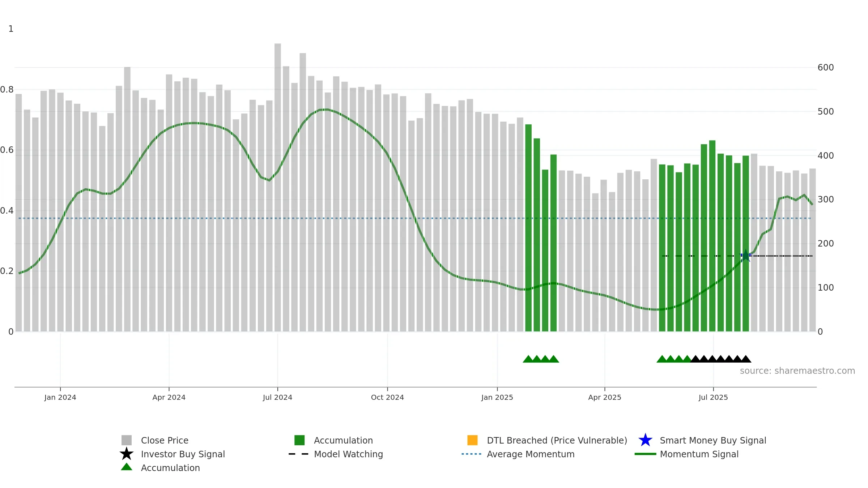Click the Jan 2025 x-axis label
Image resolution: width=868 pixels, height=488 pixels.
tap(497, 397)
